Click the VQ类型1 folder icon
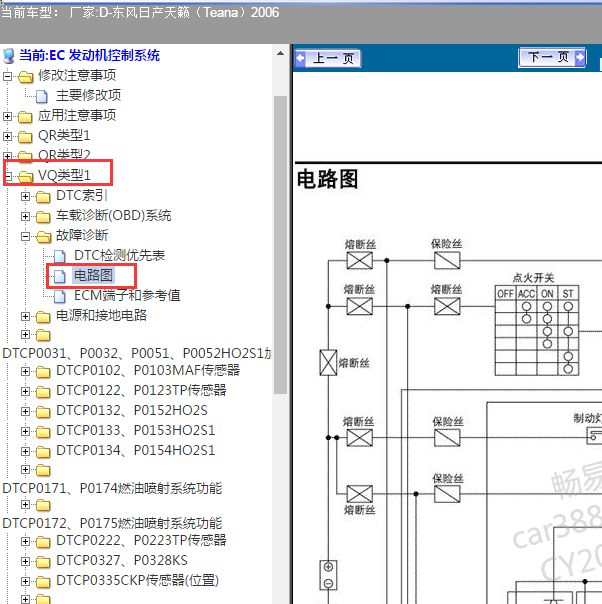The width and height of the screenshot is (602, 604). tap(25, 176)
